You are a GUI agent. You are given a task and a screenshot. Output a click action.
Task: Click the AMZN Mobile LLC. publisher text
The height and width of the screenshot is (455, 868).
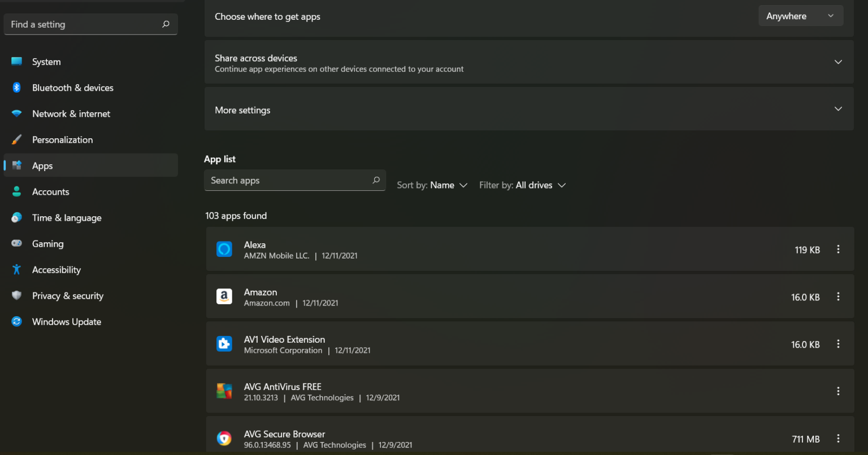277,256
